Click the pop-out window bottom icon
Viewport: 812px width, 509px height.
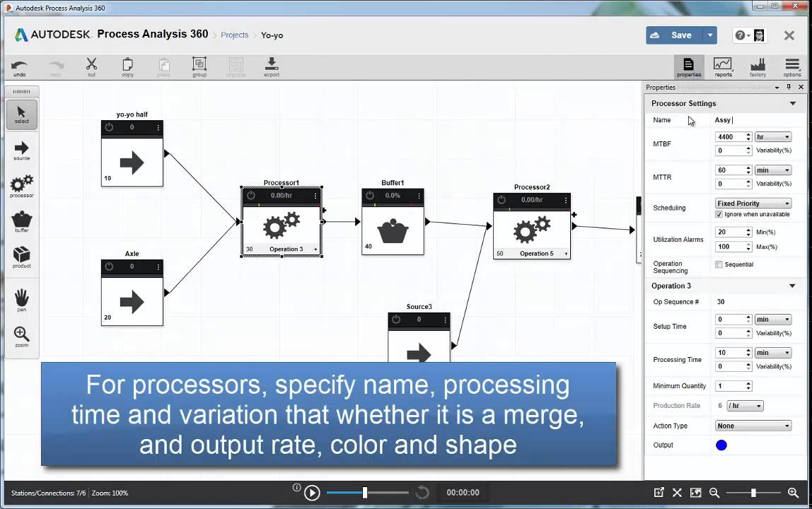coord(659,493)
